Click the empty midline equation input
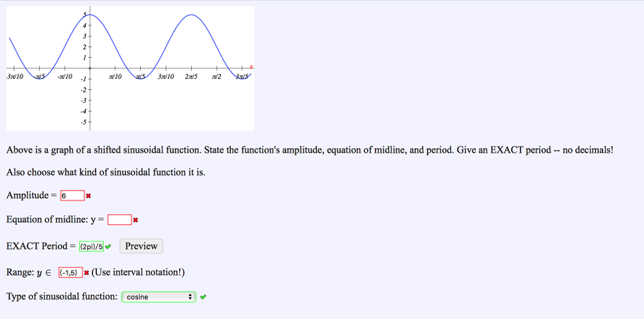The image size is (644, 319). pos(119,220)
